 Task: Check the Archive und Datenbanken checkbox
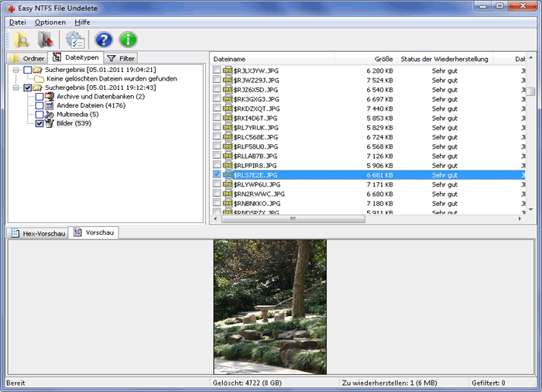pyautogui.click(x=39, y=96)
